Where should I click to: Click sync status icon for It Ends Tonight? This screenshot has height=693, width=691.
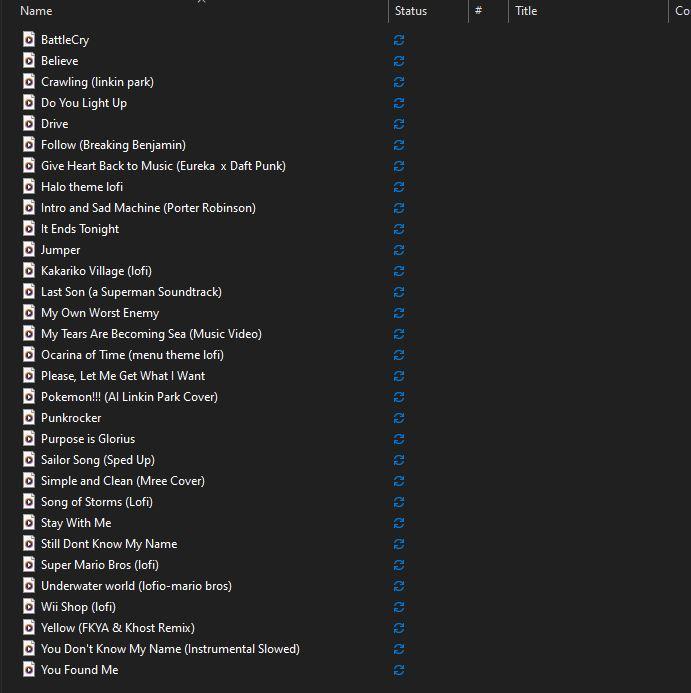click(x=399, y=229)
